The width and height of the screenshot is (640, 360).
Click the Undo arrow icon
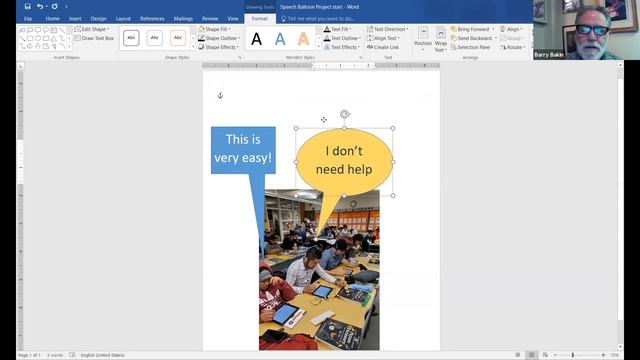(x=40, y=7)
